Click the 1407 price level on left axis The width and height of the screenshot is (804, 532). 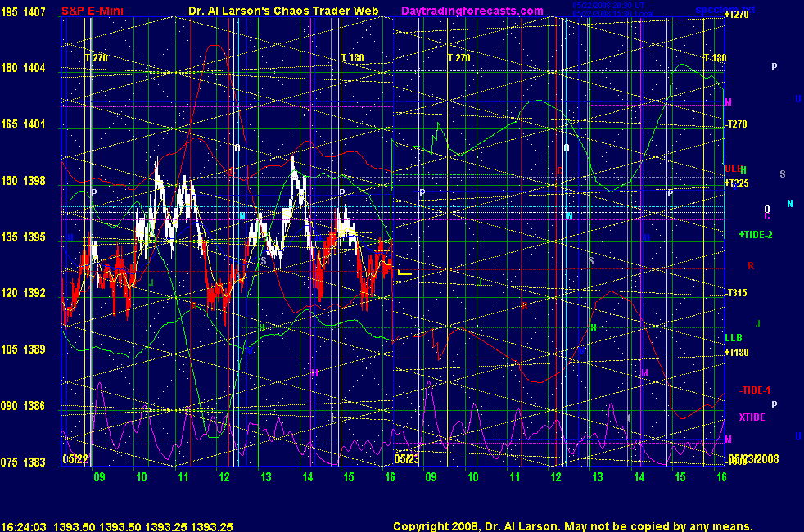[x=35, y=13]
